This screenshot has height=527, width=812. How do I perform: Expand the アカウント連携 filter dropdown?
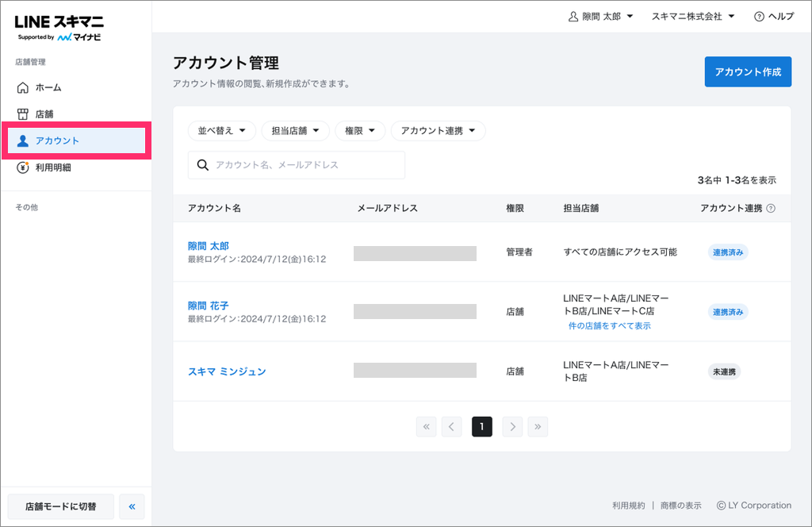click(x=438, y=131)
